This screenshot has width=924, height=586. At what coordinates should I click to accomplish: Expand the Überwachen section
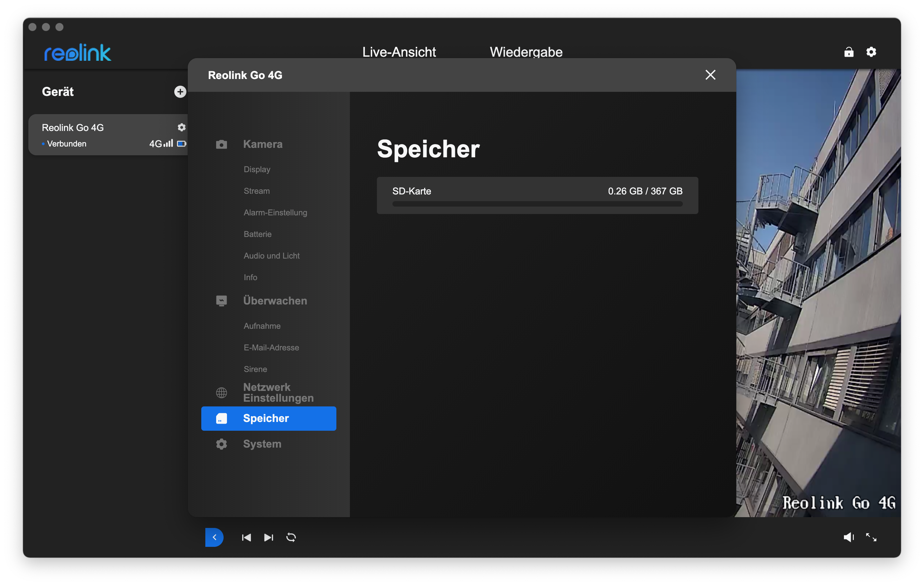pyautogui.click(x=275, y=301)
